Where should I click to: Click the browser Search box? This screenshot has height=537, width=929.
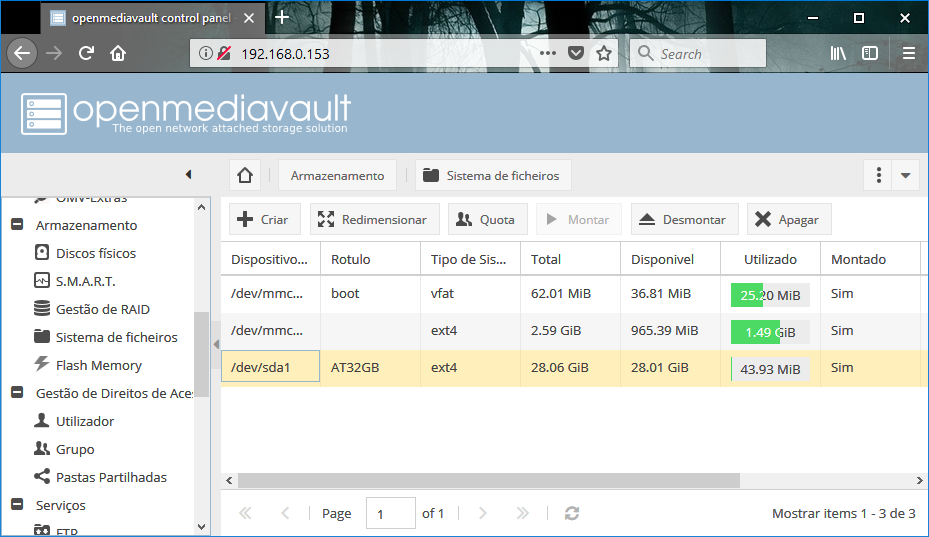[698, 53]
